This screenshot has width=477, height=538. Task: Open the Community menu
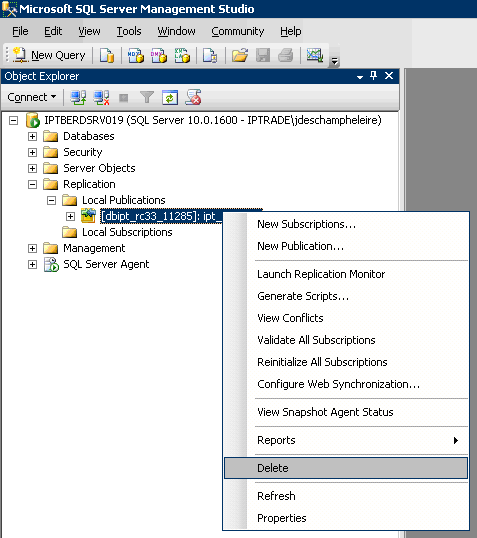pos(237,31)
